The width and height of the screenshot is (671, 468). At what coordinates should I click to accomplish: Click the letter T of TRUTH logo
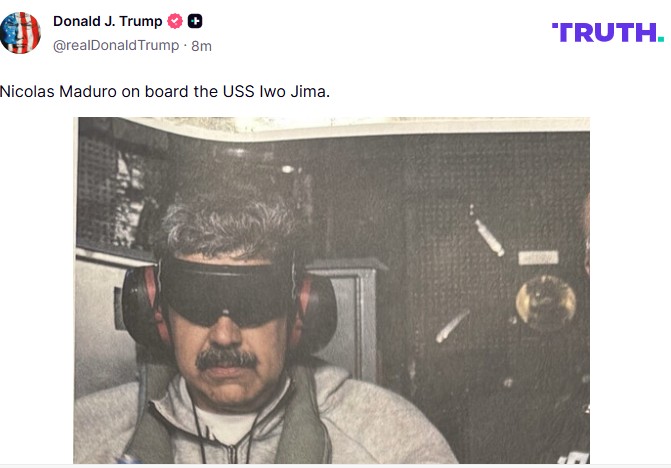[561, 33]
